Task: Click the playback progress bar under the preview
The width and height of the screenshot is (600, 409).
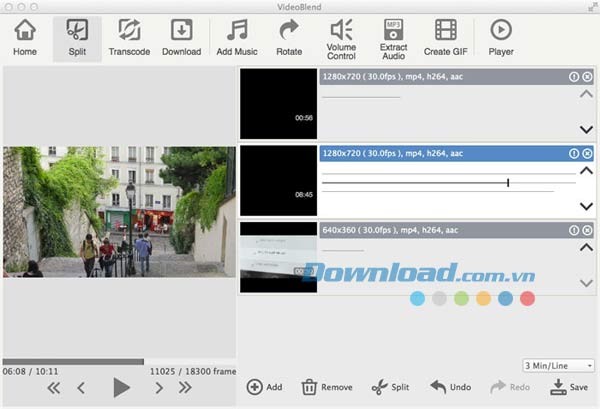Action: [119, 362]
